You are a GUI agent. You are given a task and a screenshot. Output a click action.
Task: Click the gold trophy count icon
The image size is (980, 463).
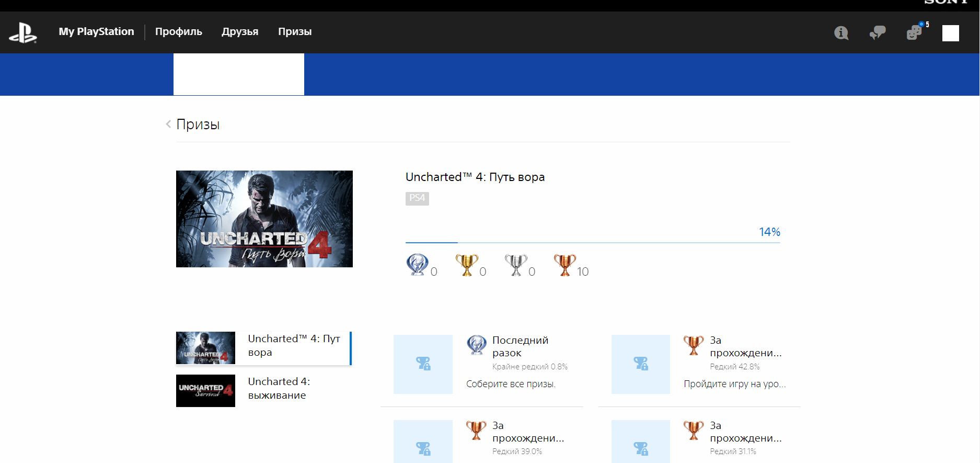(x=467, y=265)
